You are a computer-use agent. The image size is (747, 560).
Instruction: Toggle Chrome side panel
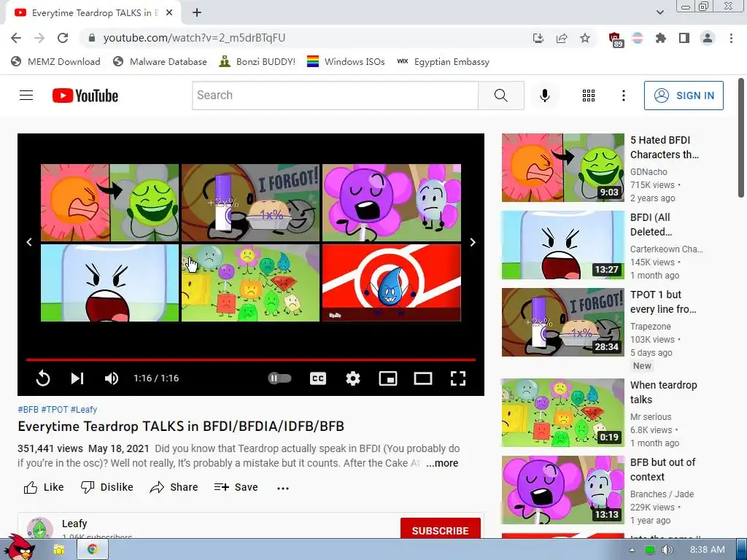(684, 38)
